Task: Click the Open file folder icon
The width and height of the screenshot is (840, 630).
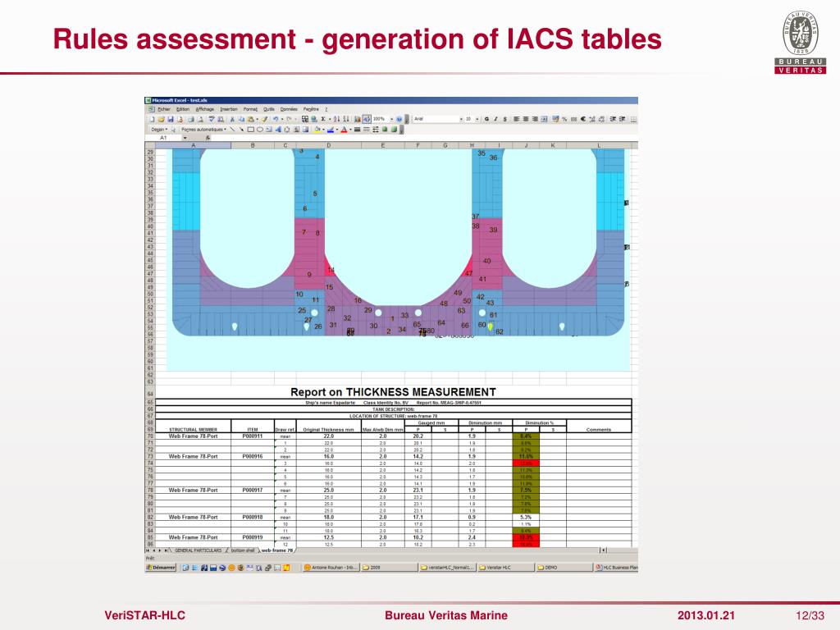Action: (162, 119)
